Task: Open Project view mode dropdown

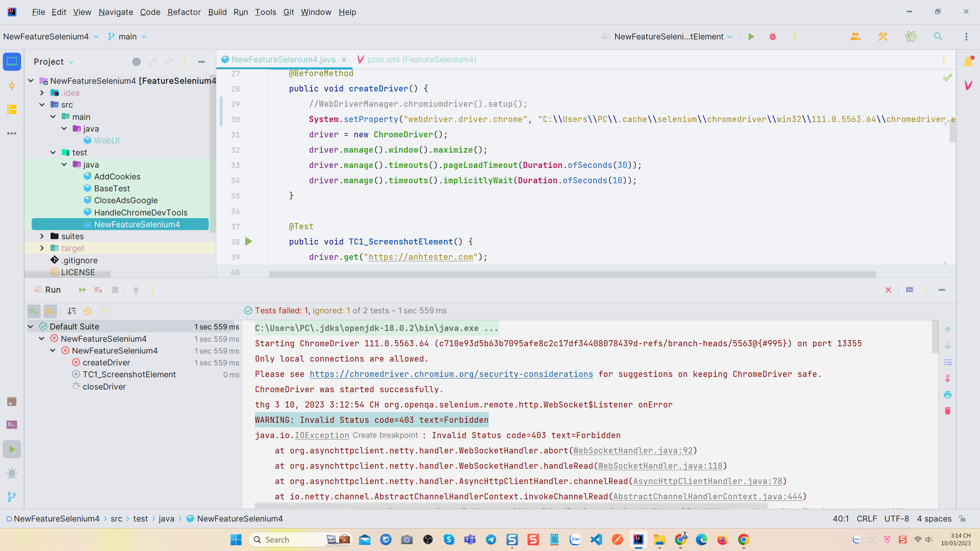Action: tap(54, 62)
